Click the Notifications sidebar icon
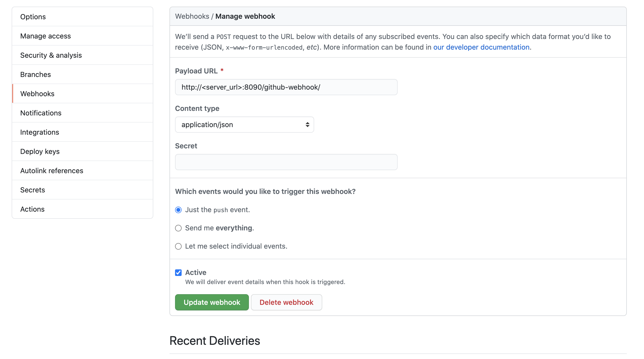The height and width of the screenshot is (359, 644). (x=41, y=113)
